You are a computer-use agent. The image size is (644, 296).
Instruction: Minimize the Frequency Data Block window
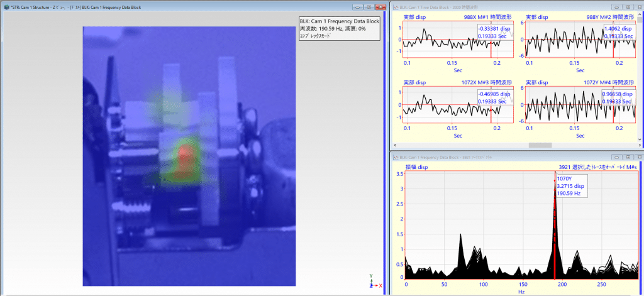click(x=616, y=156)
